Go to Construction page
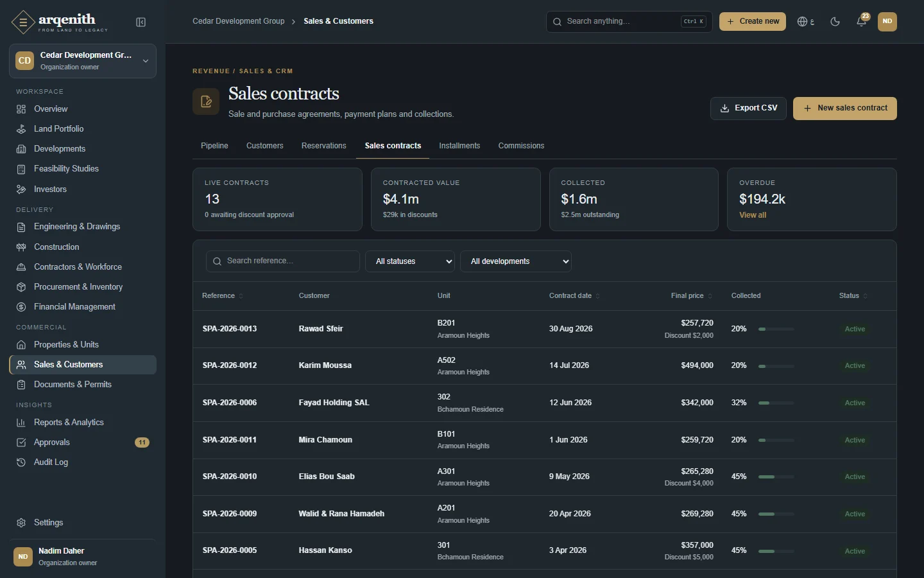Viewport: 924px width, 578px height. coord(83,247)
